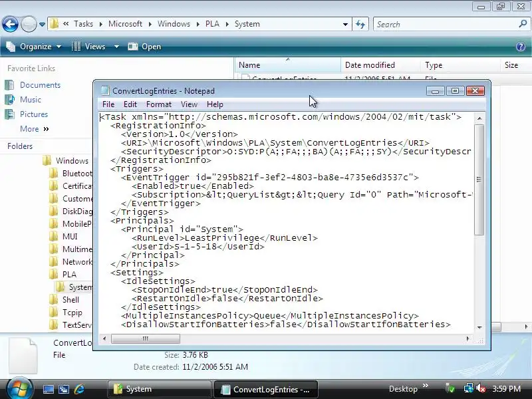Image resolution: width=532 pixels, height=399 pixels.
Task: Click Notepad's vertical scrollbar thumb
Action: point(479,180)
